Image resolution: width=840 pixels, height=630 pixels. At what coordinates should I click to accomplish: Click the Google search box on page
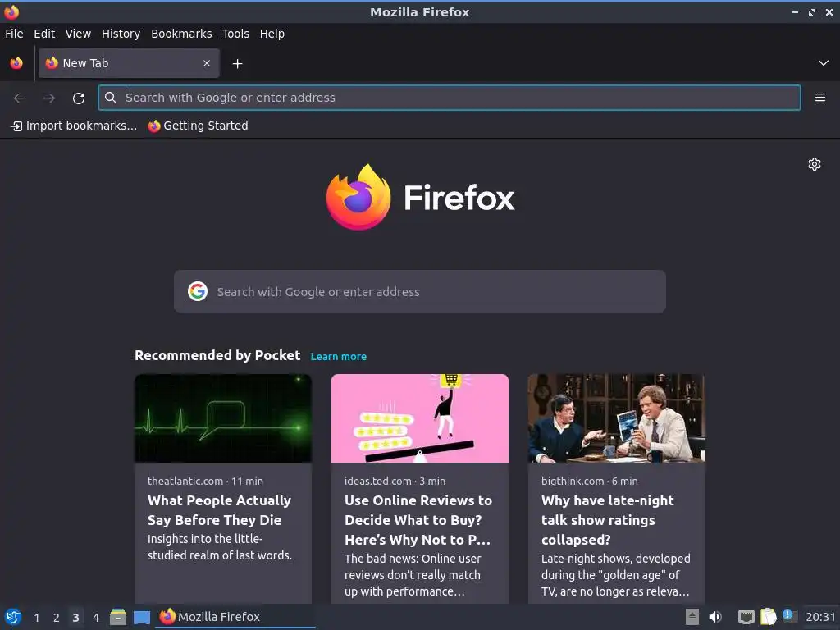[x=419, y=291]
